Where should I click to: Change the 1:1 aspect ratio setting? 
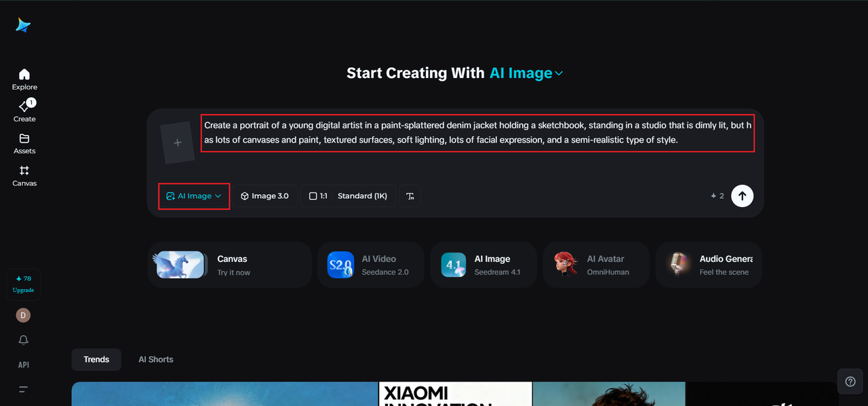(317, 196)
